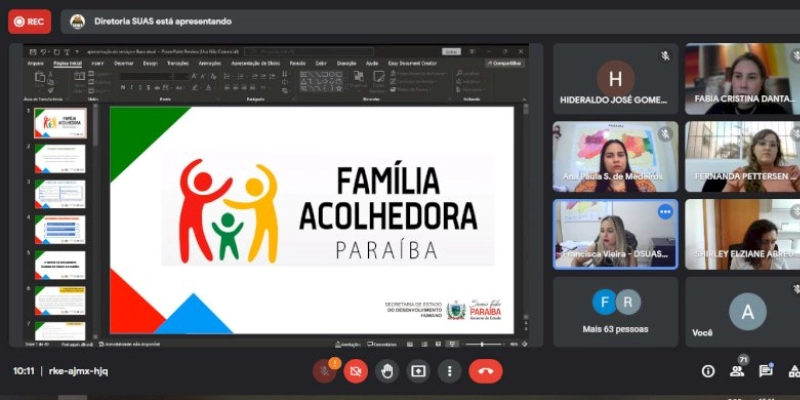Click the Colar paste icon
The height and width of the screenshot is (400, 800).
coord(40,77)
